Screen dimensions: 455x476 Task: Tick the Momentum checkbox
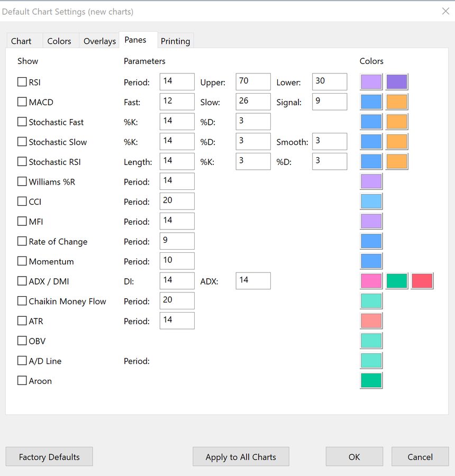[22, 261]
